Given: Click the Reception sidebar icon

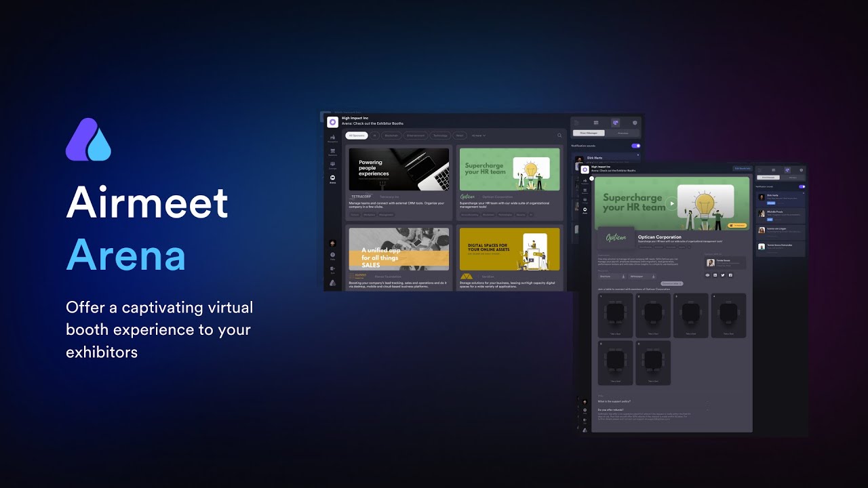Looking at the screenshot, I should (x=332, y=138).
